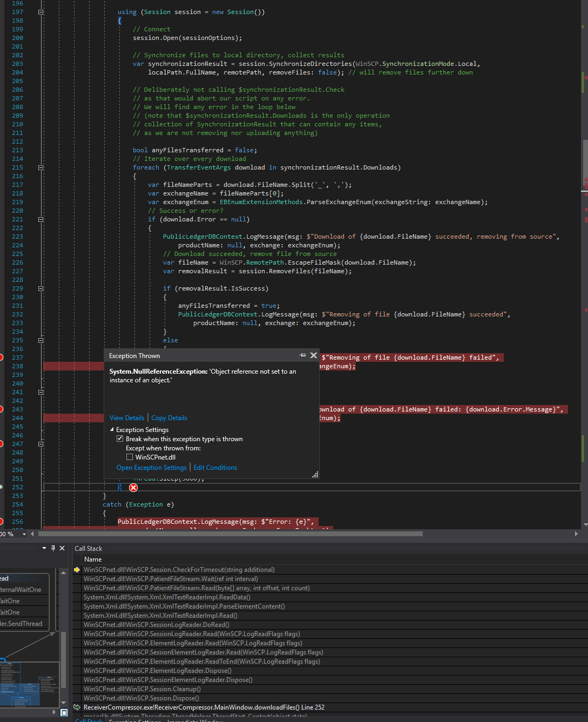Collapse the Exception Settings section

[112, 430]
